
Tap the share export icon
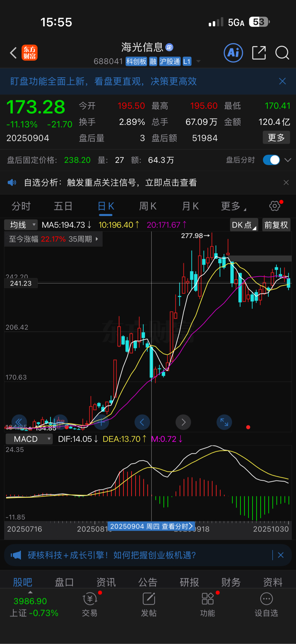coord(259,53)
